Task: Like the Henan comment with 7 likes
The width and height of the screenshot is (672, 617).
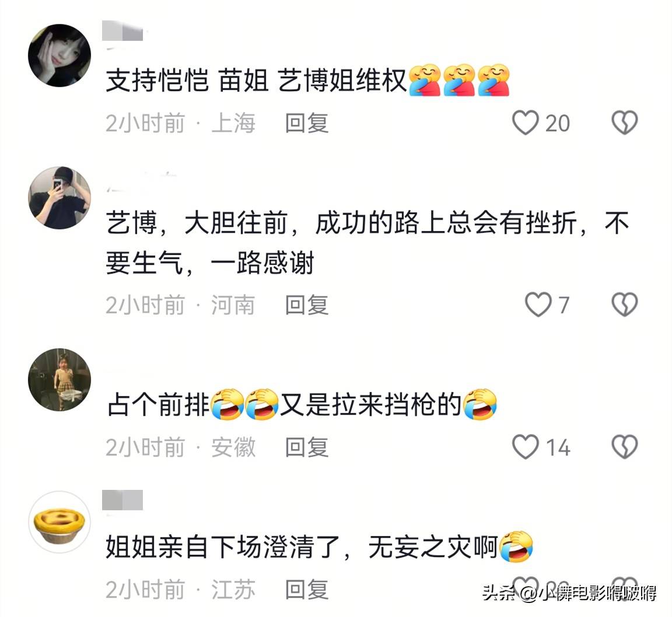Action: pyautogui.click(x=538, y=304)
